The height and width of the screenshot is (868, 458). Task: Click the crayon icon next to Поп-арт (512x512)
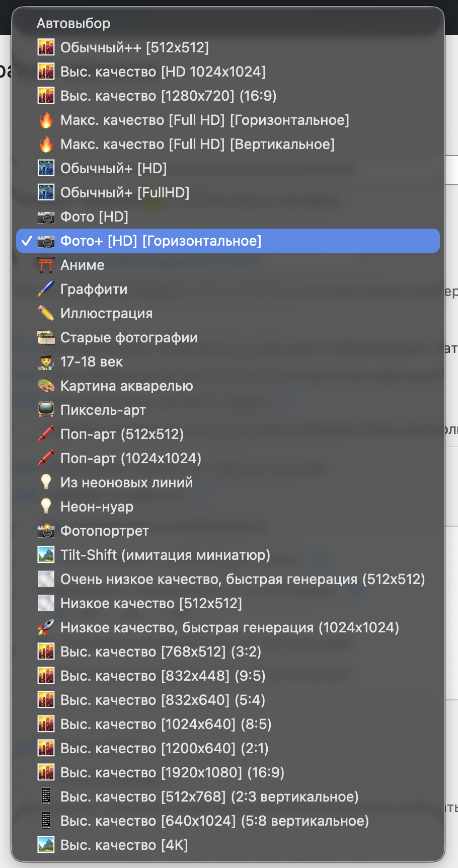46,434
